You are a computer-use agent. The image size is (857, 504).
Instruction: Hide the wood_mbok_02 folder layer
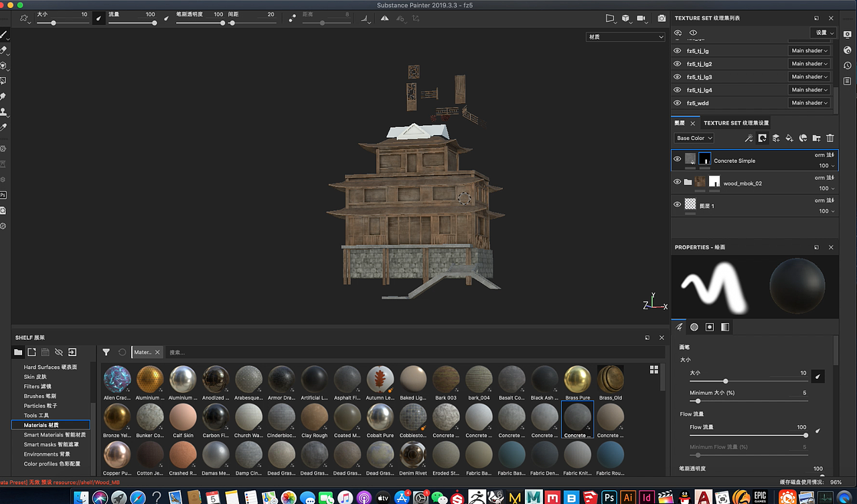pyautogui.click(x=678, y=182)
